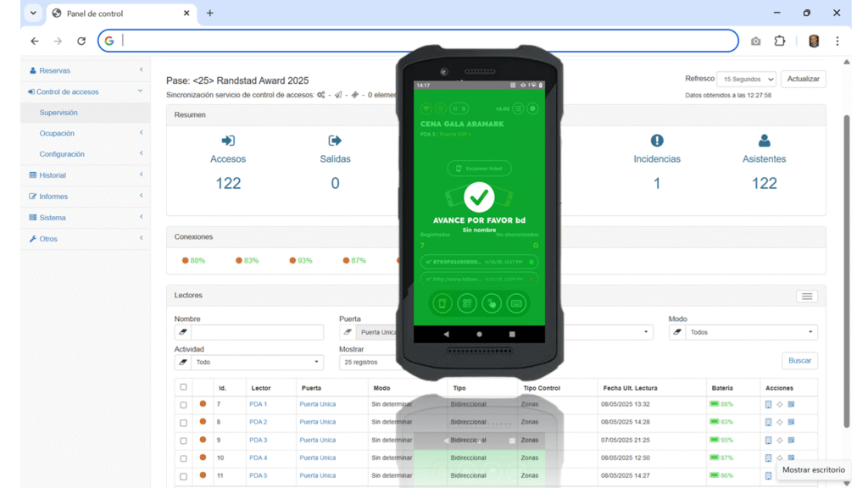Open the Chrome three-dot menu
This screenshot has height=488, width=868.
(x=837, y=41)
